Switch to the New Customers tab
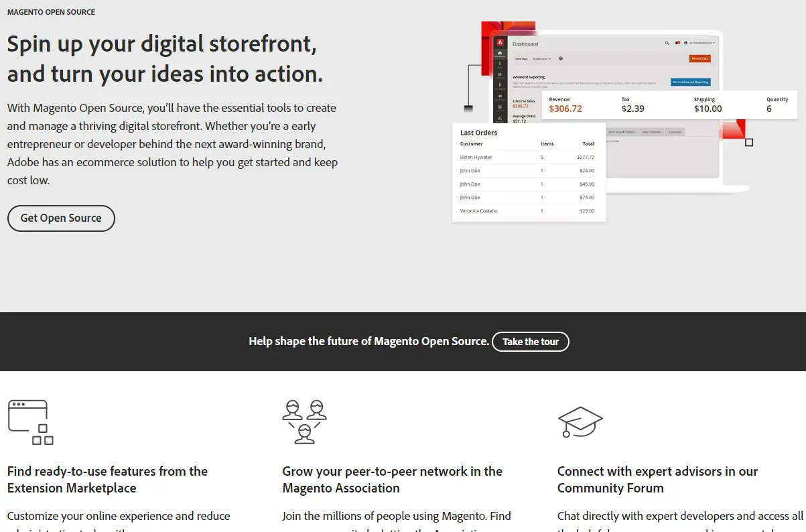The height and width of the screenshot is (532, 806). tap(652, 132)
